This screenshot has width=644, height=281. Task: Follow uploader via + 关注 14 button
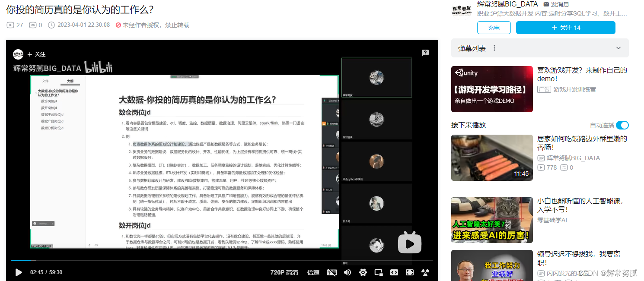click(x=566, y=28)
